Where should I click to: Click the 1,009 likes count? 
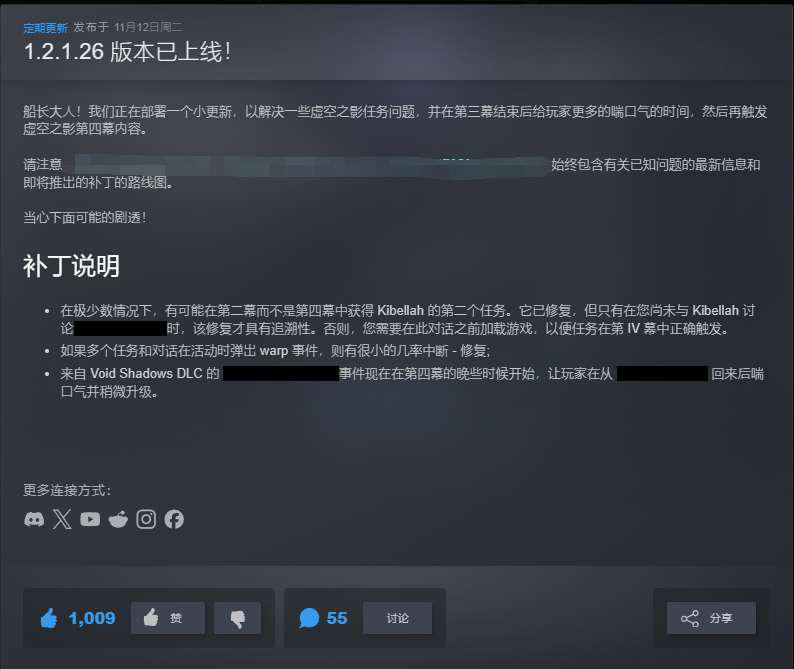point(92,618)
